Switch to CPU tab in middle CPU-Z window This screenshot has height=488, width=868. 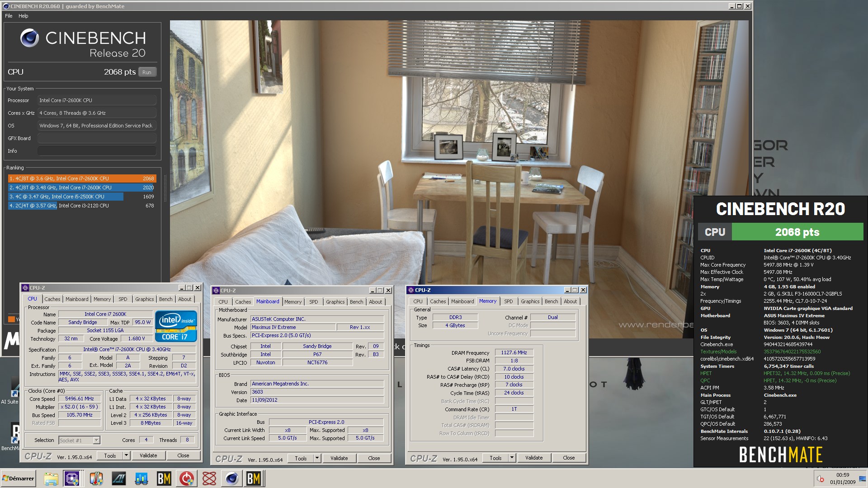[x=223, y=302]
